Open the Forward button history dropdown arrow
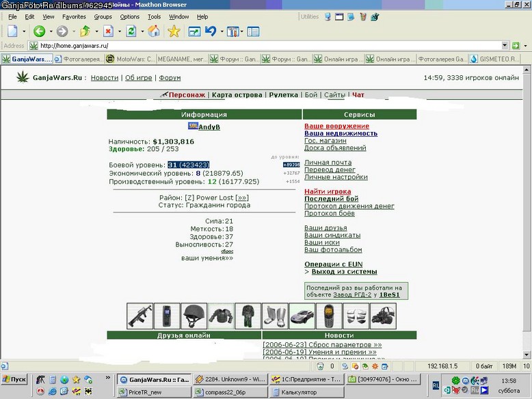The height and width of the screenshot is (399, 532). pos(74,31)
